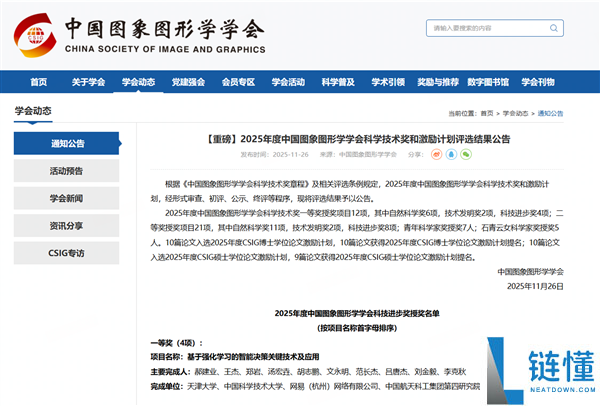
Task: Select 通知公告 in the sidebar
Action: pos(67,143)
